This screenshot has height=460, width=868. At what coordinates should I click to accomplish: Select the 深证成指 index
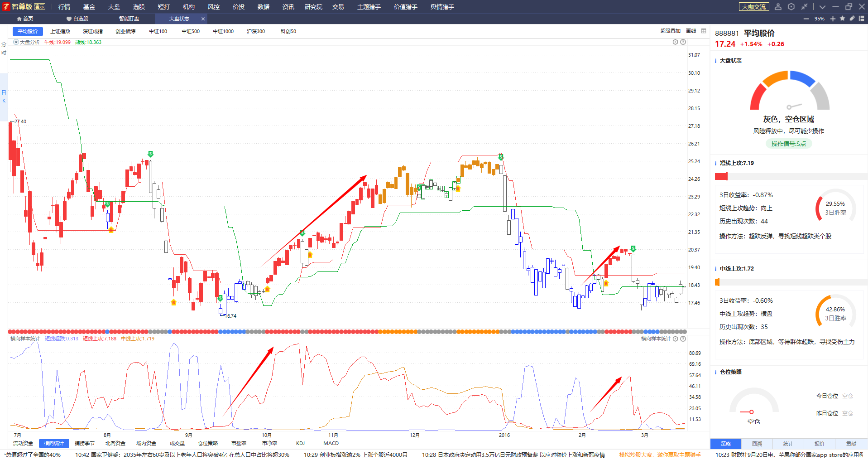pos(93,31)
